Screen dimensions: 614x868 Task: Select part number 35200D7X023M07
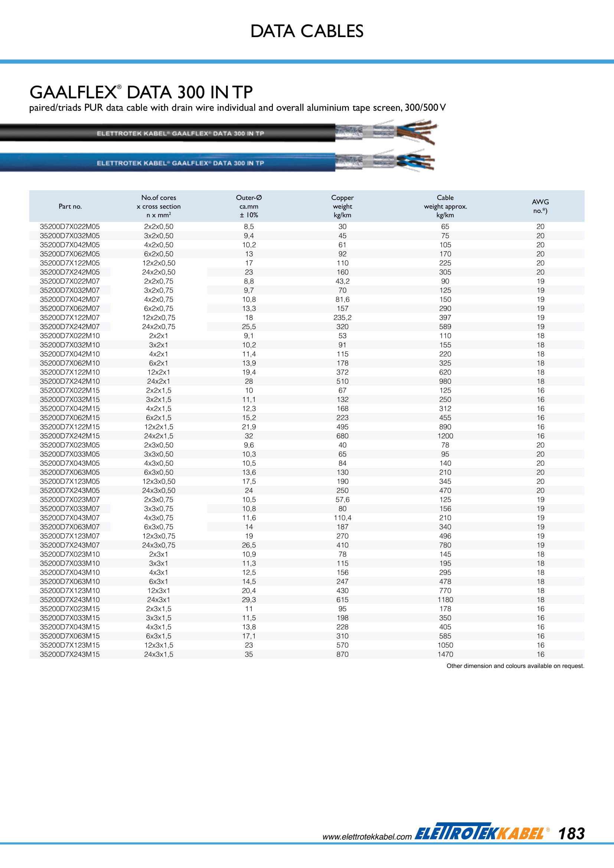[x=70, y=499]
